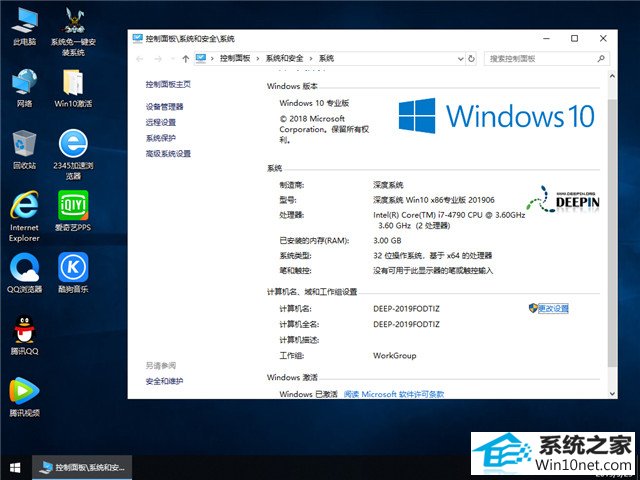Open 设备管理器 in the left sidebar
The height and width of the screenshot is (480, 640).
pyautogui.click(x=164, y=106)
